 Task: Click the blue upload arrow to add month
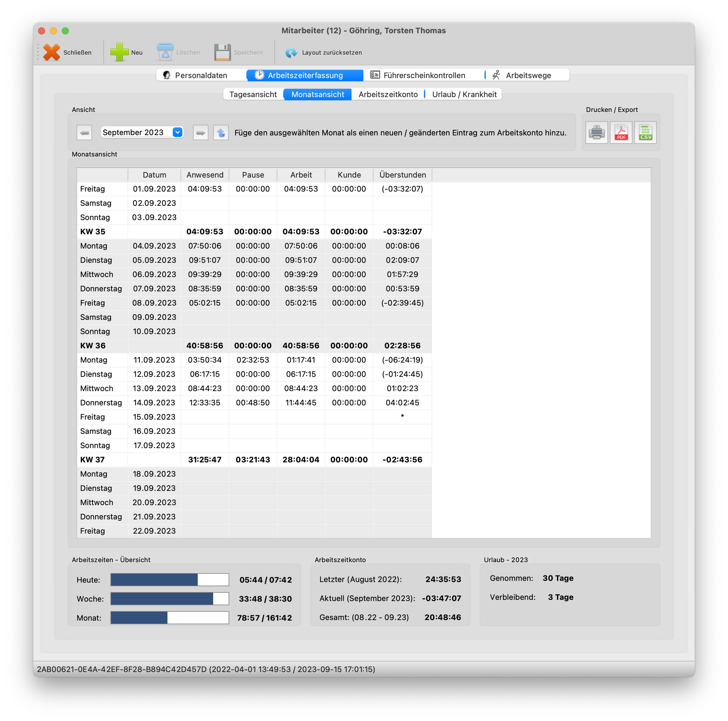(x=221, y=133)
